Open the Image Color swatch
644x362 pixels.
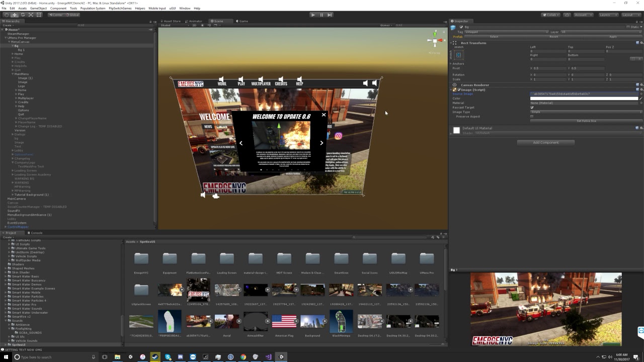pos(584,99)
